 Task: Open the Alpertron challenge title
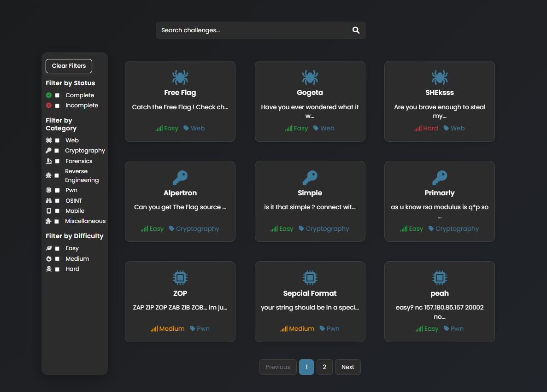coord(180,193)
